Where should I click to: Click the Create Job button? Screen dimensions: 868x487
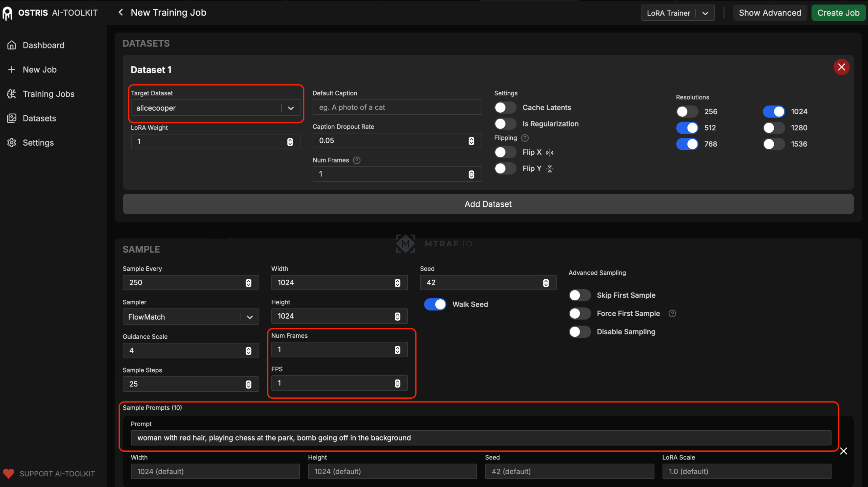click(x=838, y=13)
